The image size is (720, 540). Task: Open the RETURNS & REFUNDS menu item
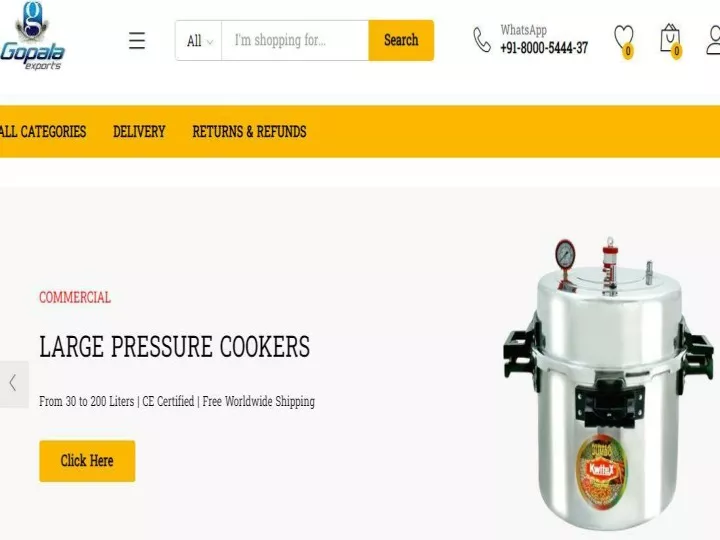pos(249,132)
